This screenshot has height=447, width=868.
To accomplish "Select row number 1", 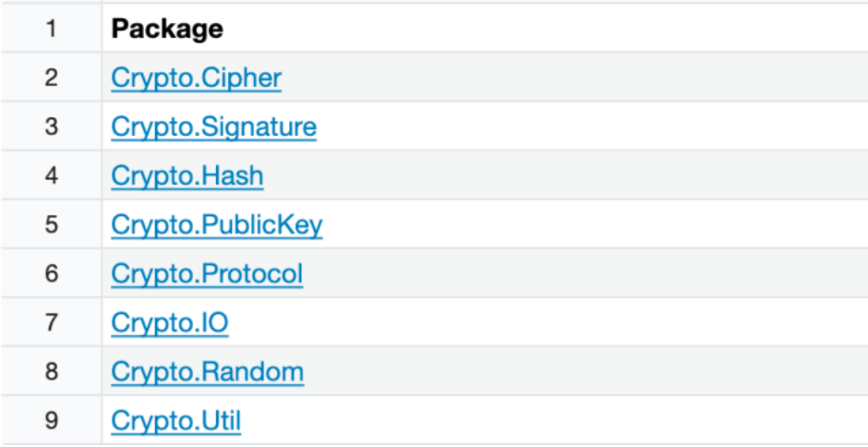I will (51, 29).
